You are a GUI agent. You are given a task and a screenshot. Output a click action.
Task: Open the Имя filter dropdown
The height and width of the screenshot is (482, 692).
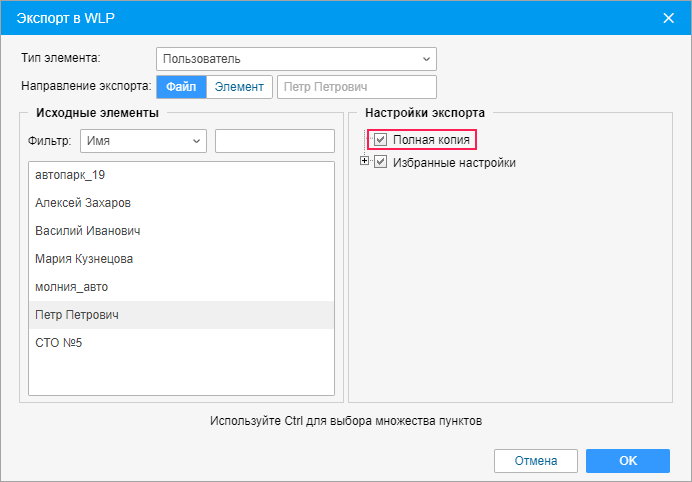[143, 141]
